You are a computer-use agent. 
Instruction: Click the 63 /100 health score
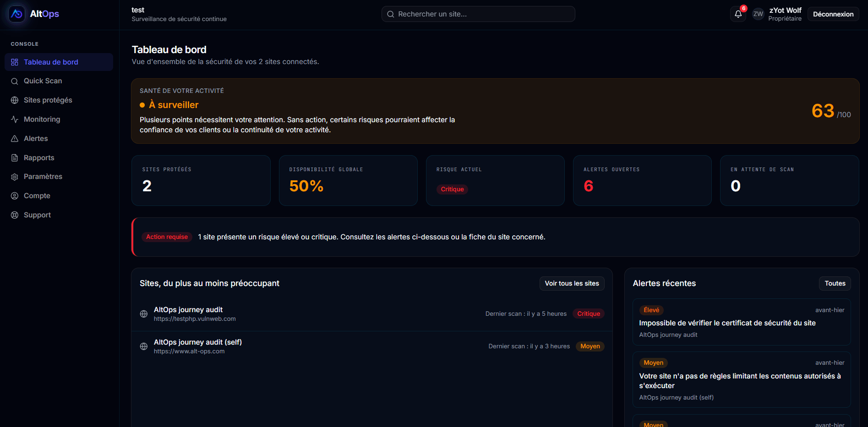coord(831,111)
